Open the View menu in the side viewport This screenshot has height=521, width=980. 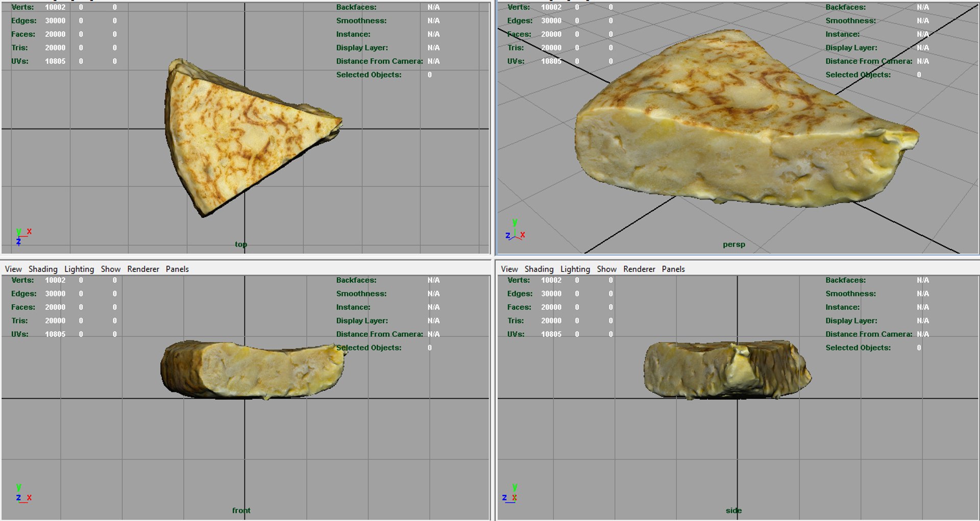coord(509,269)
